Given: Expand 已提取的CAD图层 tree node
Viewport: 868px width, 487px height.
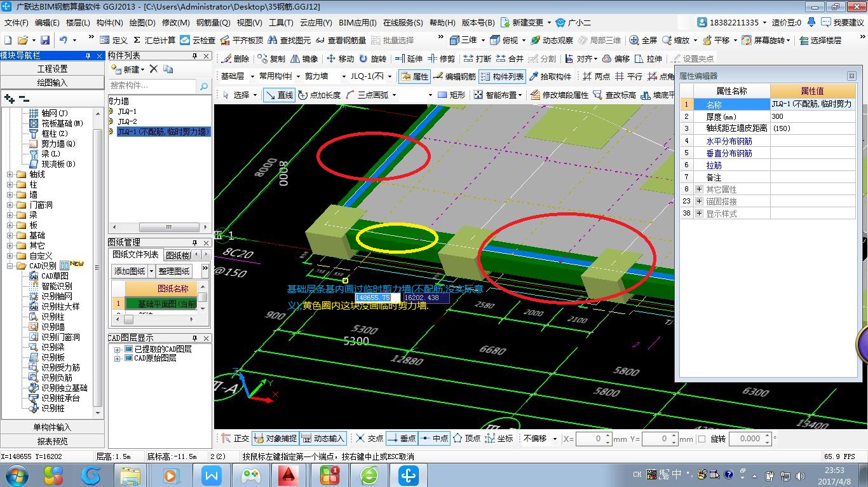Looking at the screenshot, I should tap(118, 350).
